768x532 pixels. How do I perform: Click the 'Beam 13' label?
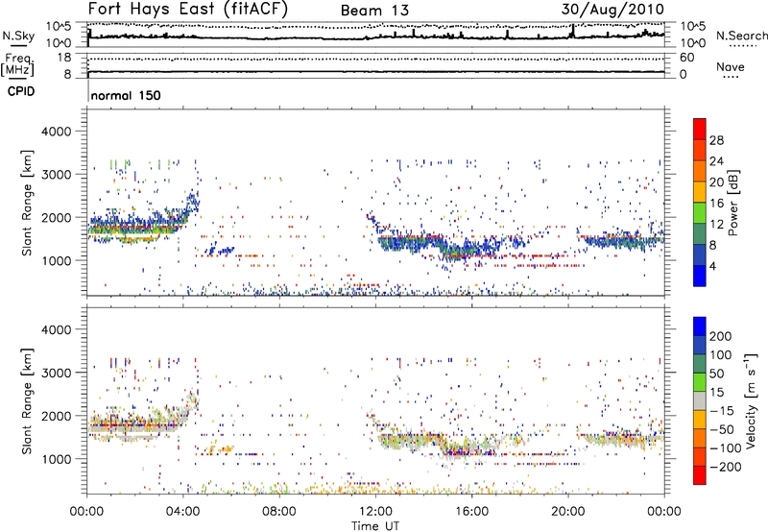(374, 11)
